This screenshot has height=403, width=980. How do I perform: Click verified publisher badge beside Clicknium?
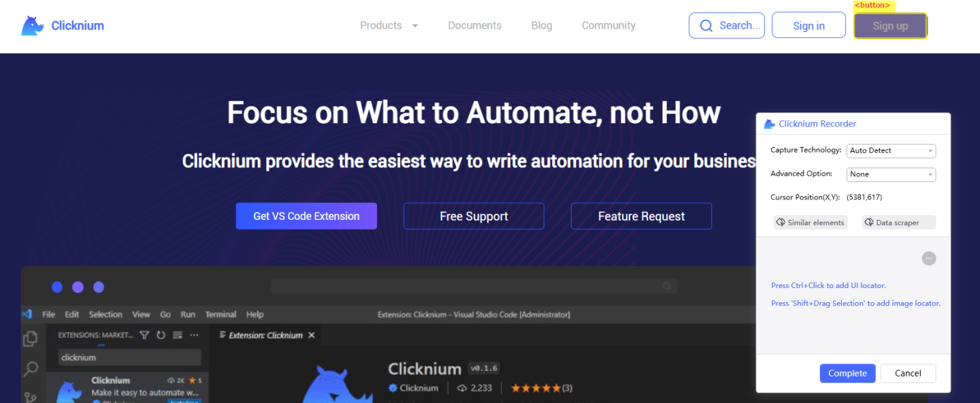pos(393,388)
